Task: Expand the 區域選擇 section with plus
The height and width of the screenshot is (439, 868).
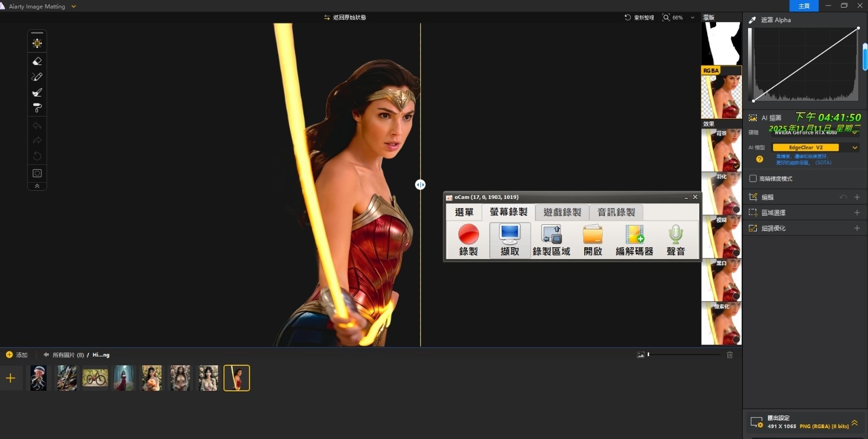Action: [x=857, y=213]
